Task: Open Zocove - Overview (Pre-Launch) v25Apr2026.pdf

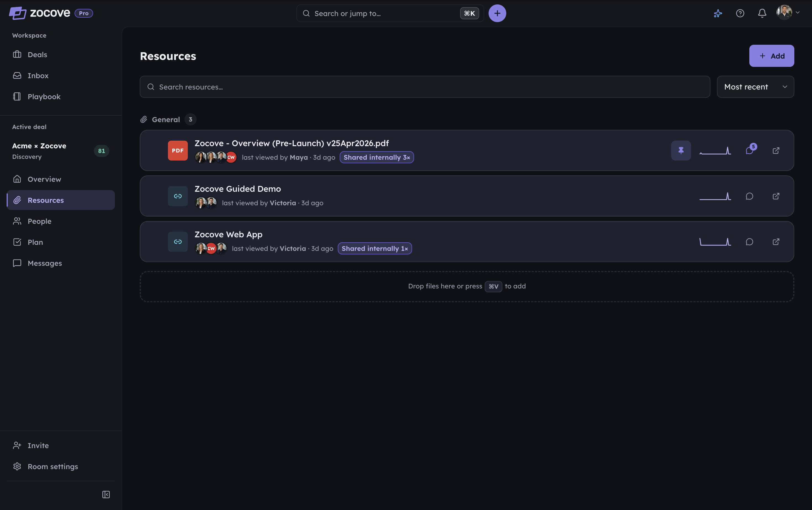Action: (x=292, y=143)
